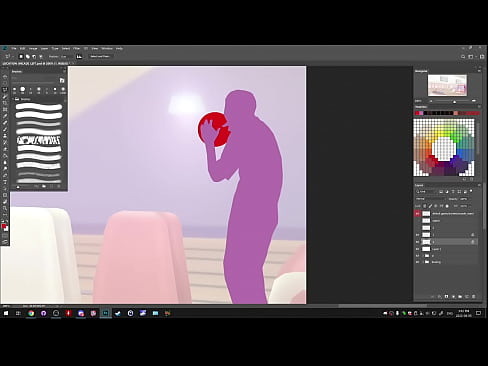Hide the Layer 1 layer visibility eye
Viewport: 488px width, 366px height.
(x=417, y=249)
